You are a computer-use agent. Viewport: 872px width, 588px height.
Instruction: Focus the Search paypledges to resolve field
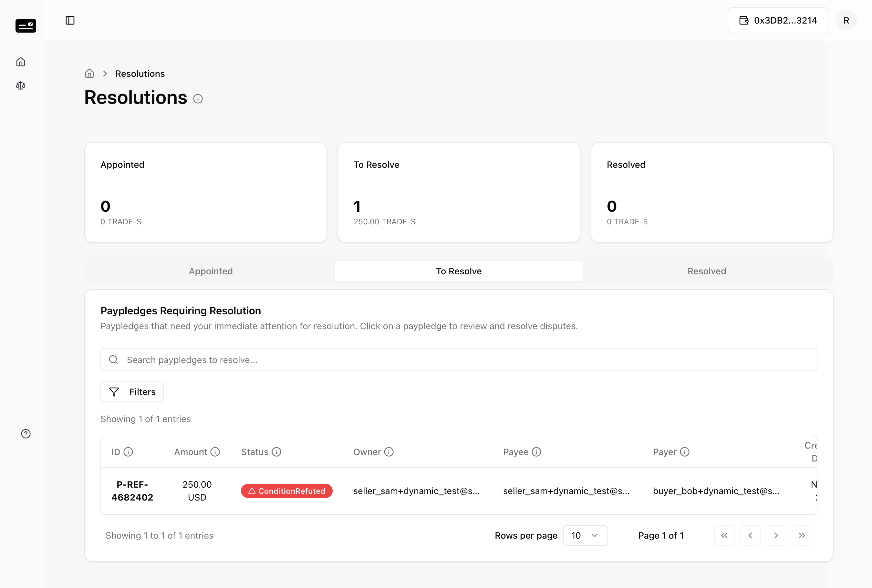[x=459, y=360]
